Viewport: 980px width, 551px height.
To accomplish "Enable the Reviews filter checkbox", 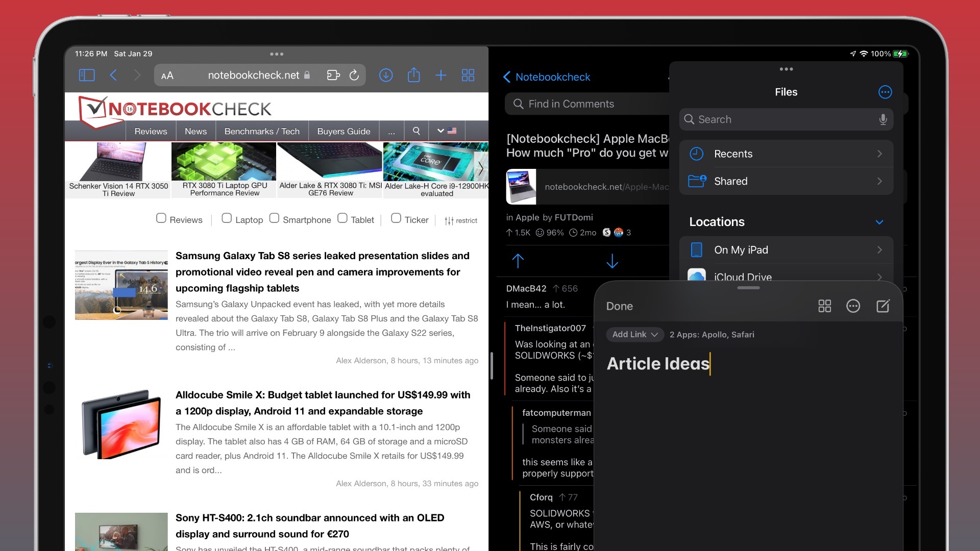I will tap(161, 218).
